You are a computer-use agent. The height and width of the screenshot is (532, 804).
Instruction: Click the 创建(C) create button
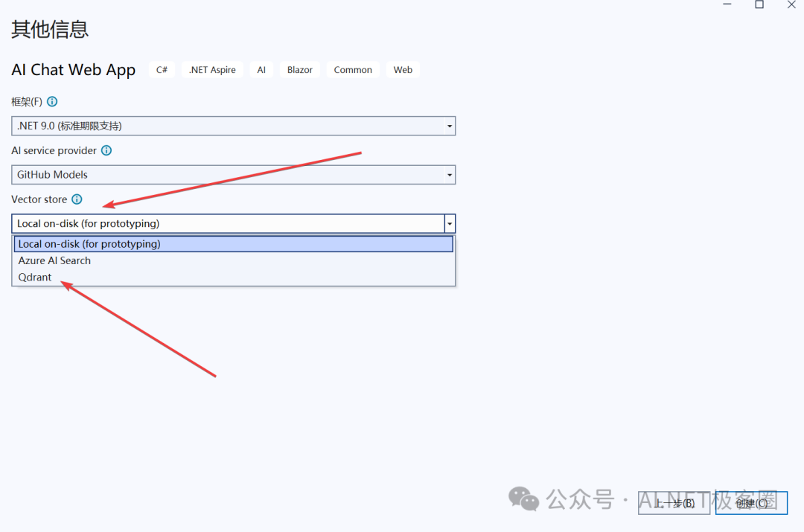point(751,503)
